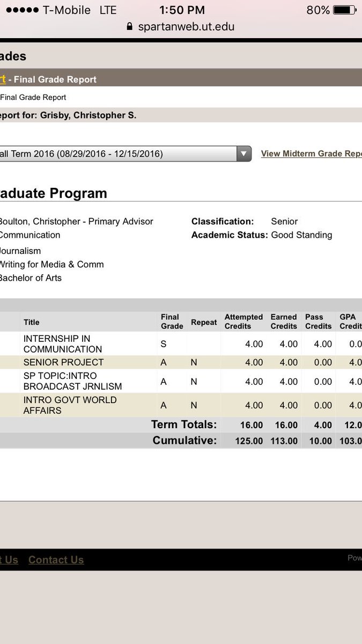Click Cumulative earned credits 113.00
Screen dimensions: 362x644
pos(283,441)
